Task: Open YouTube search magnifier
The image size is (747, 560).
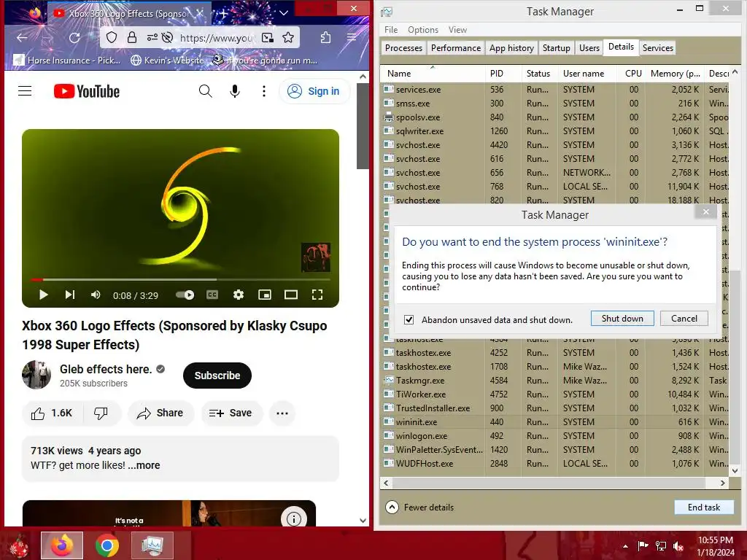Action: click(x=205, y=91)
